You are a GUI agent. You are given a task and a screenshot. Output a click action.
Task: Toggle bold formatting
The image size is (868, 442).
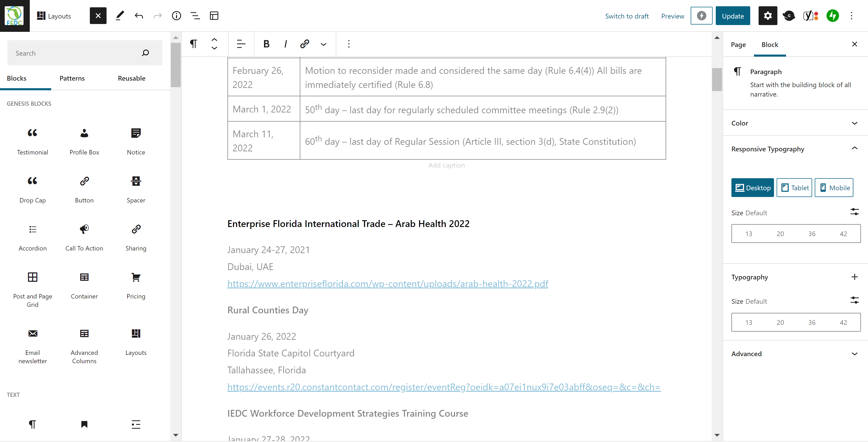266,44
